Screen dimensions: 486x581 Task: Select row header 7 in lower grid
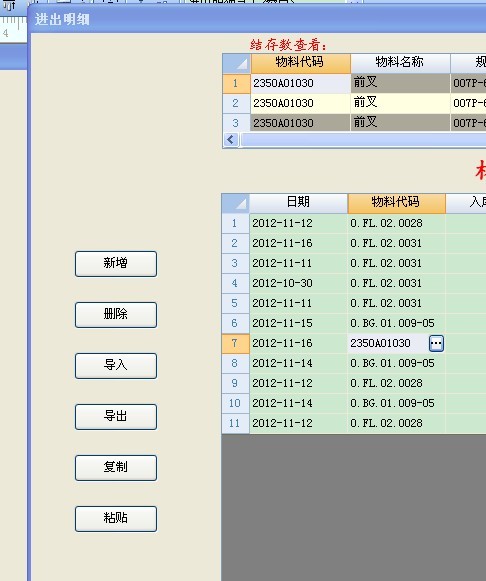tap(236, 343)
